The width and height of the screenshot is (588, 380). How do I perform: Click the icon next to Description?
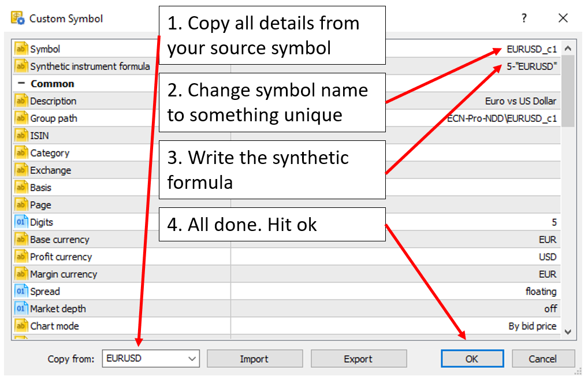pos(21,101)
